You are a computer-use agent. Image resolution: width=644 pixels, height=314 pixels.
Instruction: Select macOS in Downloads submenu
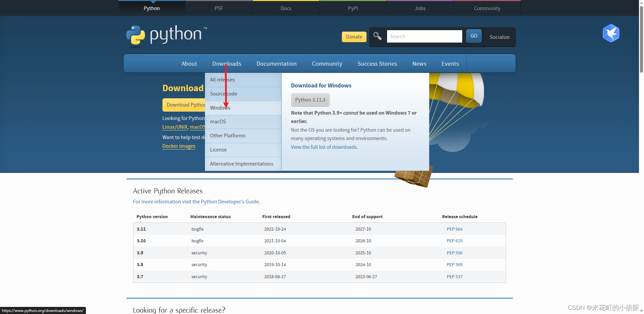[x=243, y=122]
